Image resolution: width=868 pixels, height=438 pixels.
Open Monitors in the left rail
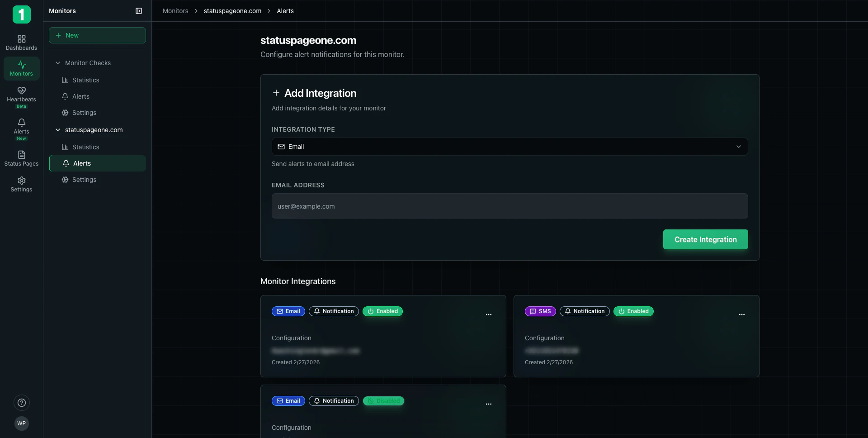(21, 68)
